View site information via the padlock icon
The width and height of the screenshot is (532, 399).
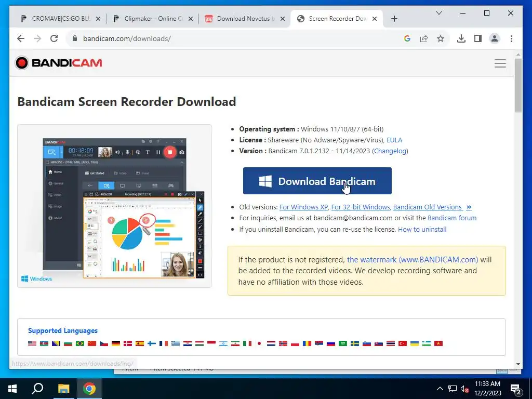[x=75, y=38]
